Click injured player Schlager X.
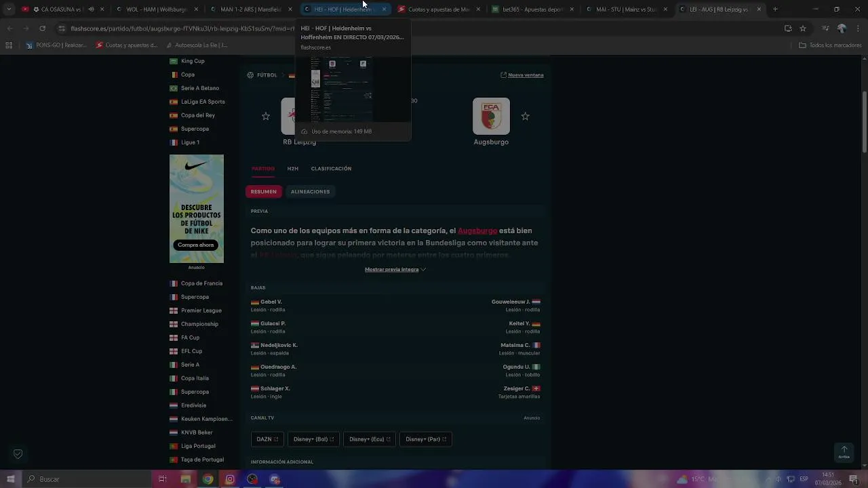This screenshot has height=488, width=868. [x=275, y=388]
